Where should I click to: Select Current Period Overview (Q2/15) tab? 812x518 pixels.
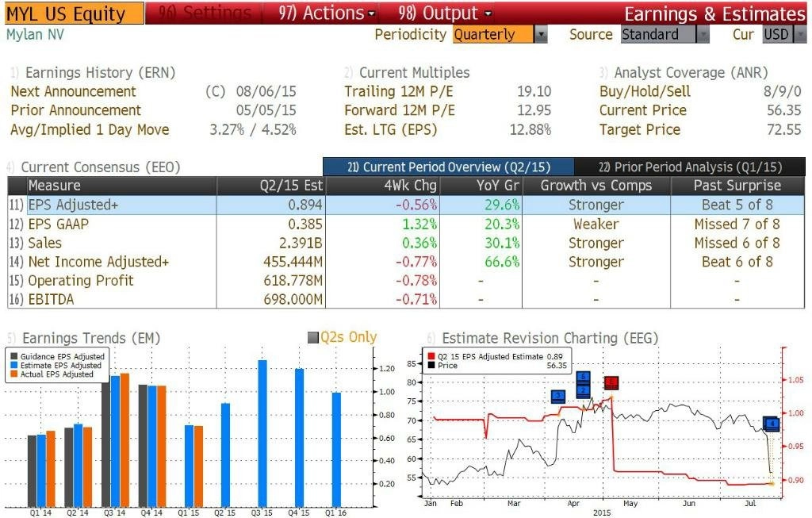pyautogui.click(x=449, y=167)
